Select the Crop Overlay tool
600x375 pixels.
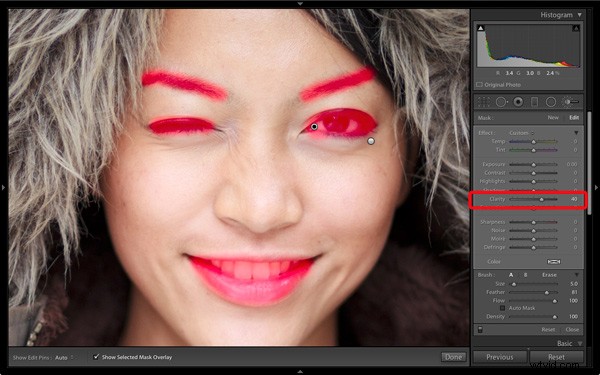point(484,102)
